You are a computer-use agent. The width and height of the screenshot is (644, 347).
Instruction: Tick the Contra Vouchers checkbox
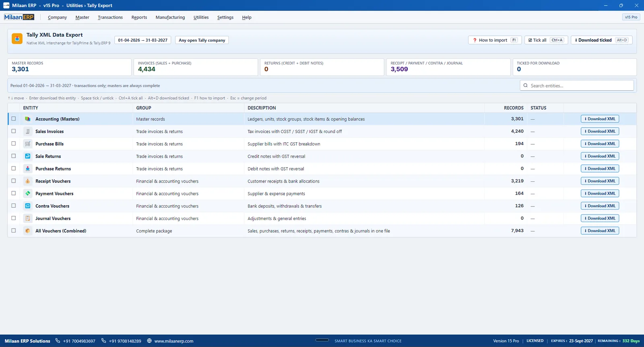pos(14,206)
